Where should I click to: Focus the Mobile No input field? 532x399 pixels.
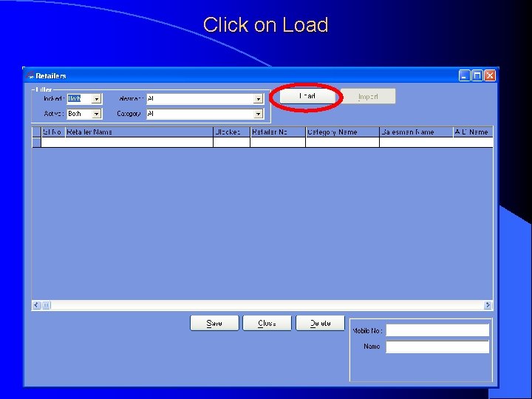click(437, 330)
